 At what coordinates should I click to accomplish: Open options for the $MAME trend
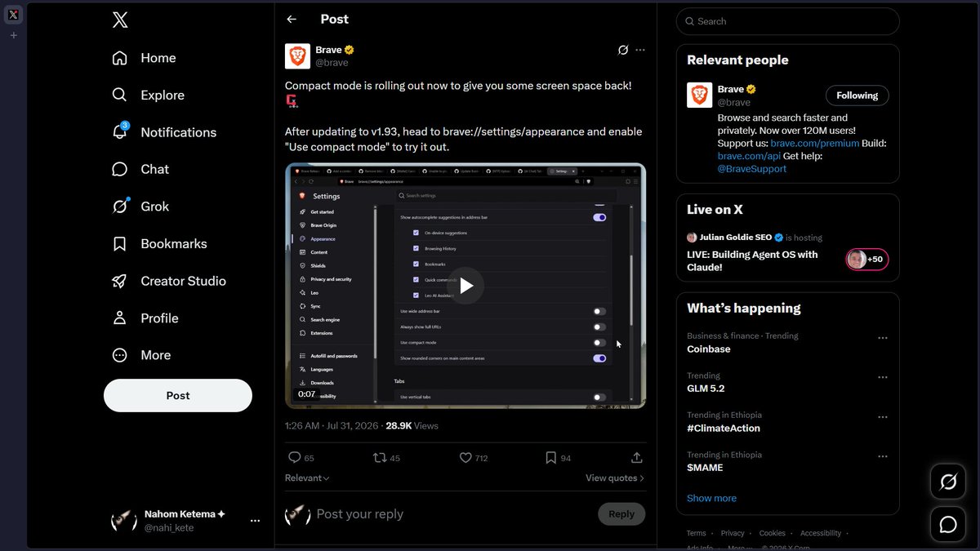(882, 457)
